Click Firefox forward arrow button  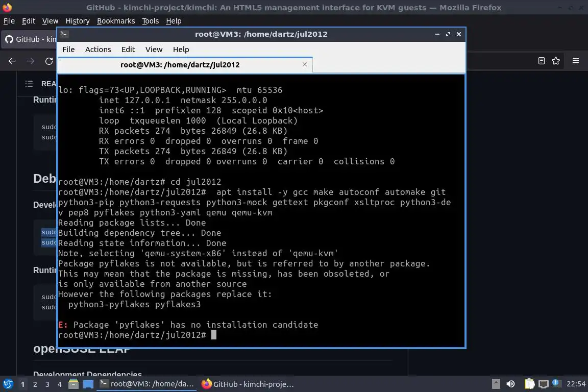[x=31, y=61]
